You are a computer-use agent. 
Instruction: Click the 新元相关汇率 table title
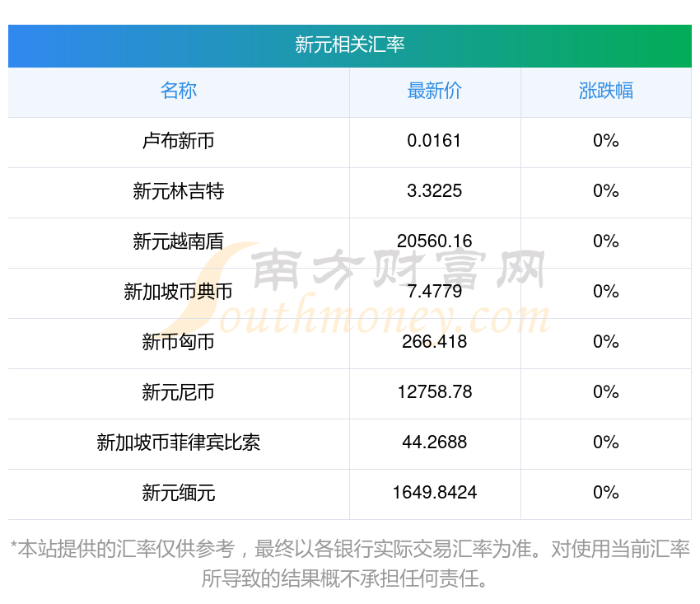point(349,44)
